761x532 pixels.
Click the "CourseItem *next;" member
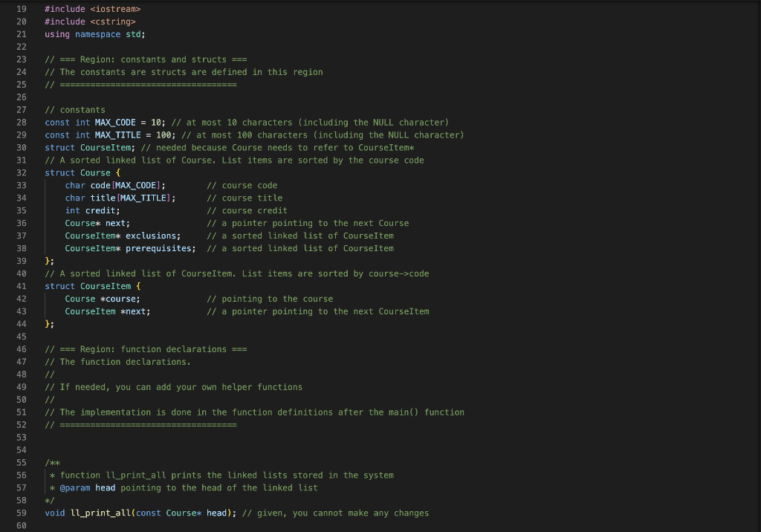point(108,312)
